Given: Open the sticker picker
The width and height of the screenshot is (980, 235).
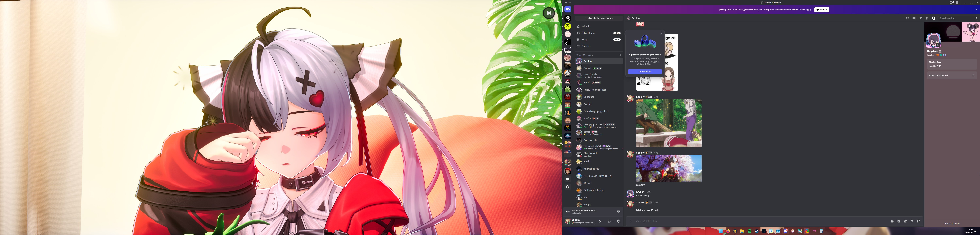Looking at the screenshot, I should [905, 221].
